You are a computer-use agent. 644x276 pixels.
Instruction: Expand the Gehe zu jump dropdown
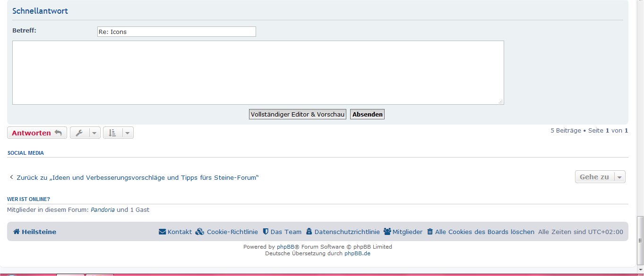(x=600, y=177)
